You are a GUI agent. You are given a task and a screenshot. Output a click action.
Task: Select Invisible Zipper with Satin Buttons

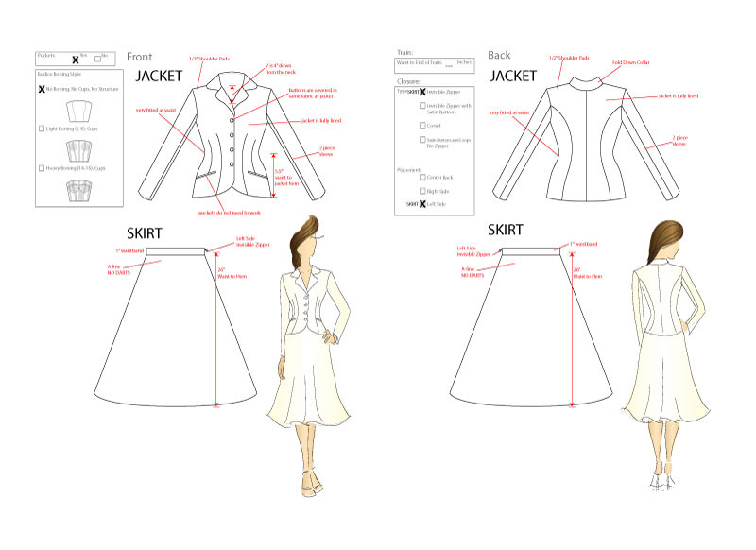[421, 104]
